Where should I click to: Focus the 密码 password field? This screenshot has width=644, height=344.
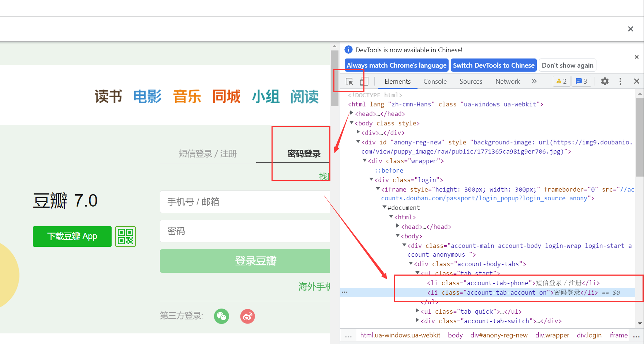(x=245, y=231)
